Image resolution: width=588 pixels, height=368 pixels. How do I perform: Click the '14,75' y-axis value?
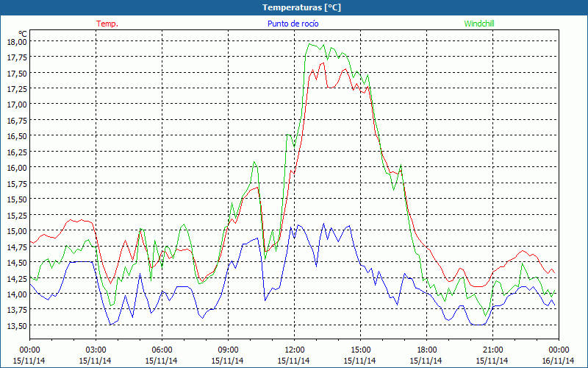pyautogui.click(x=17, y=247)
